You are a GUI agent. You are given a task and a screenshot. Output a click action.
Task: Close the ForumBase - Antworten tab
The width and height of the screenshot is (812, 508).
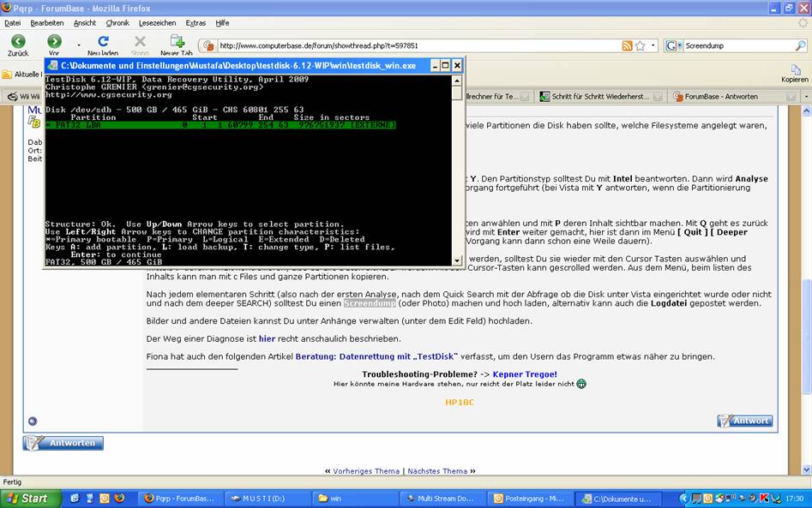[791, 97]
